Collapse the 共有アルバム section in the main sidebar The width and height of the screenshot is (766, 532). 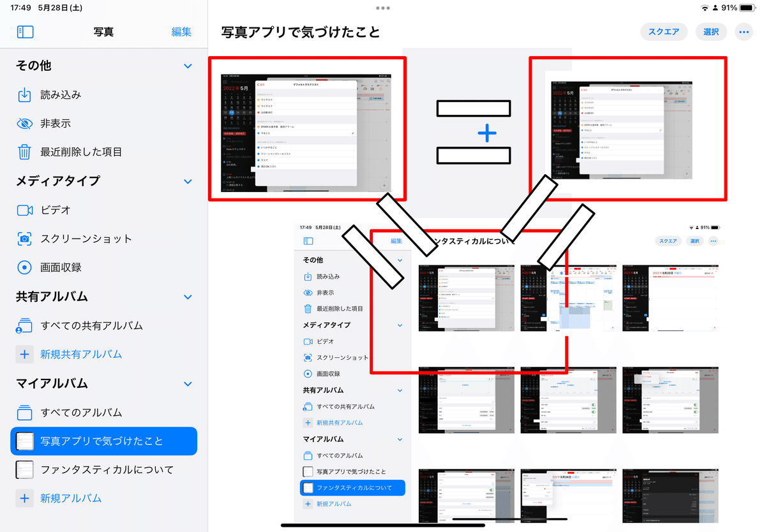tap(188, 297)
